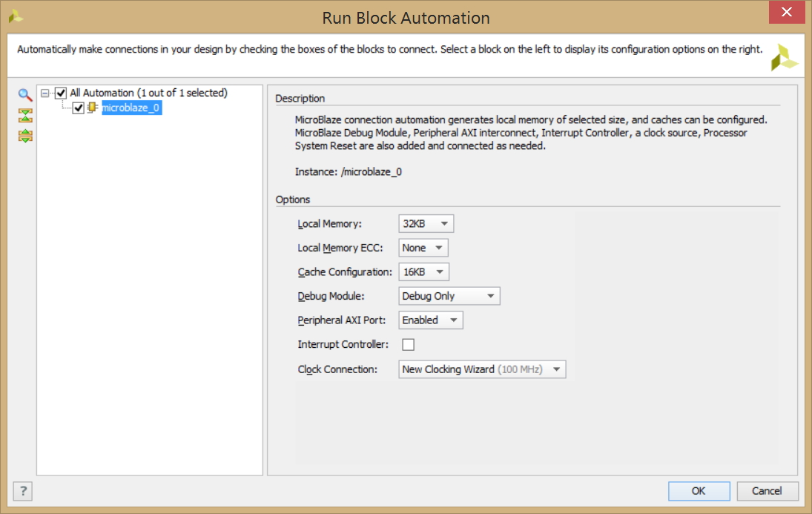Click the microblaze_0 chip icon

(93, 108)
